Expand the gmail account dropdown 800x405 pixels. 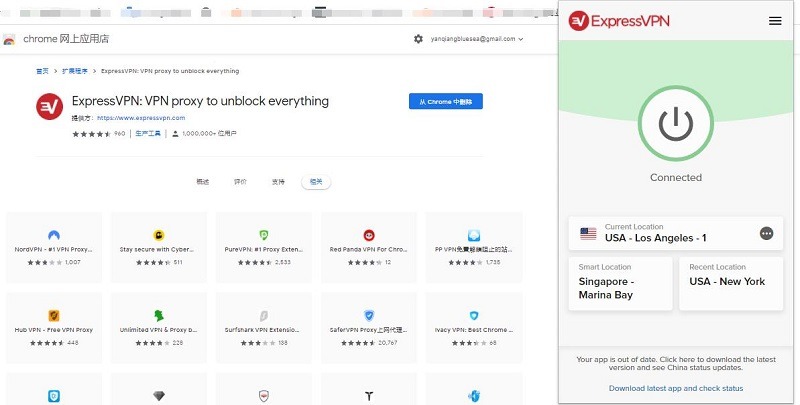pyautogui.click(x=477, y=39)
